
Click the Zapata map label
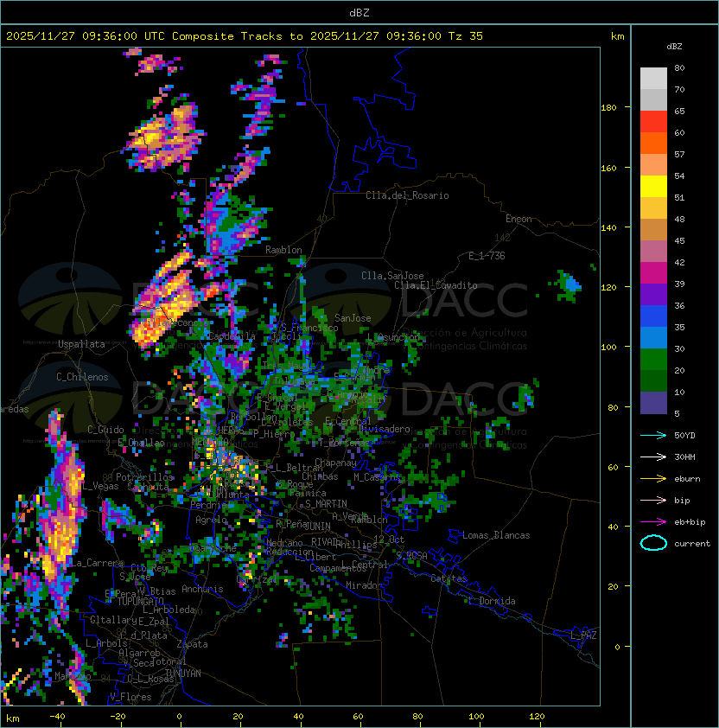point(192,644)
